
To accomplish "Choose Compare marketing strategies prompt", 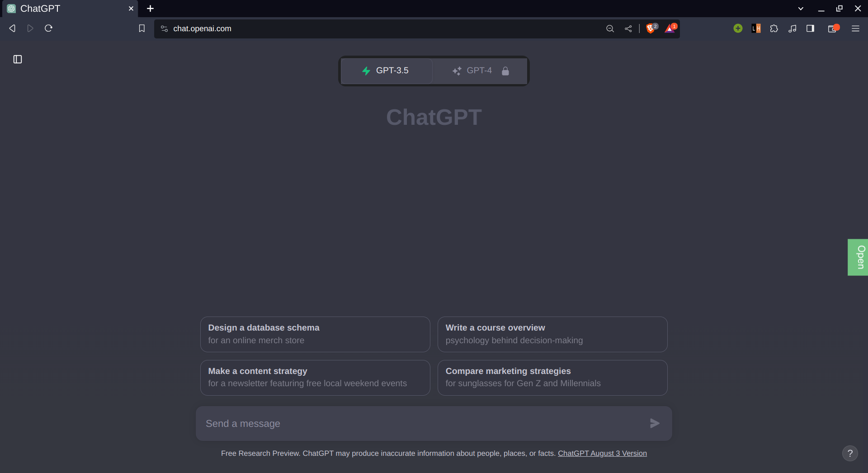I will (552, 378).
